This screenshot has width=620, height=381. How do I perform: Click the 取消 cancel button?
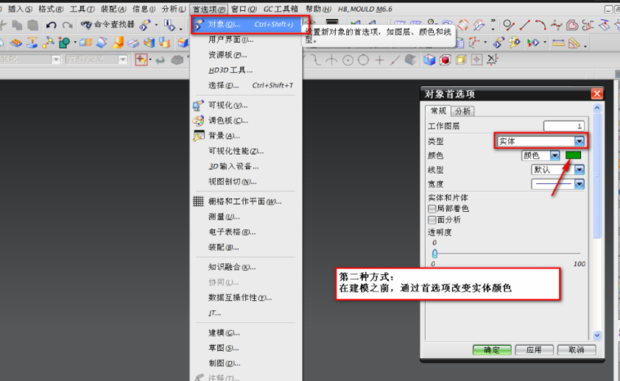(577, 350)
